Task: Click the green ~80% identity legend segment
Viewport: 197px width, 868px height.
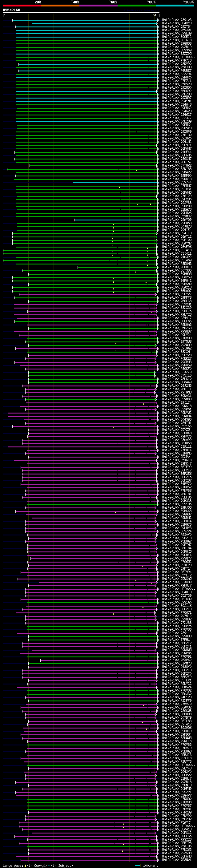Action: [137, 6]
